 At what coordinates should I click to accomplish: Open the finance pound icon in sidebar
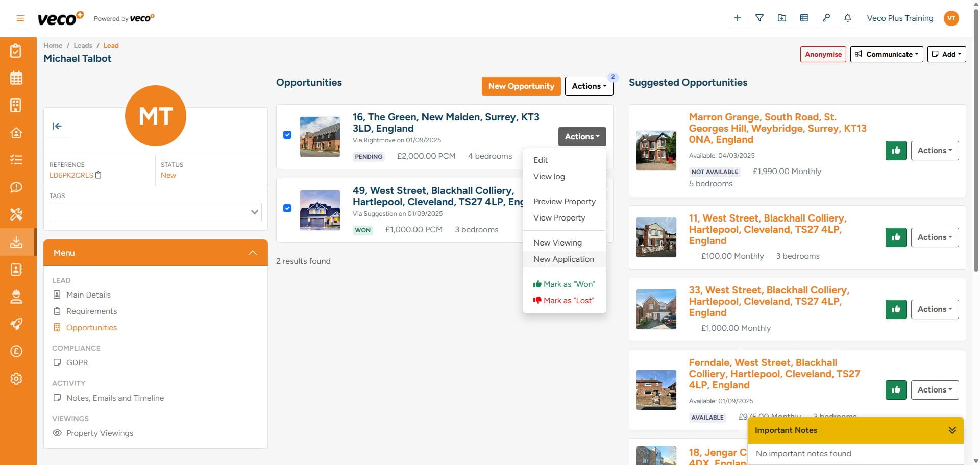pos(16,351)
